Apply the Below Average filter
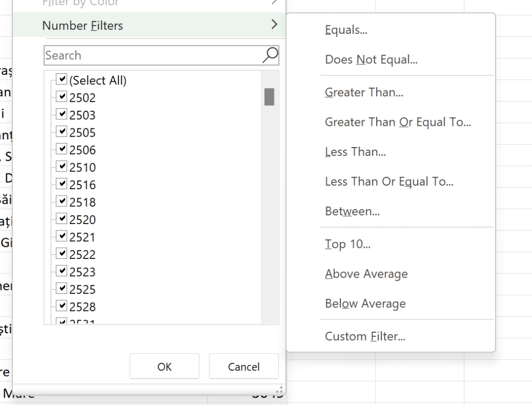Image resolution: width=532 pixels, height=405 pixels. pos(365,303)
